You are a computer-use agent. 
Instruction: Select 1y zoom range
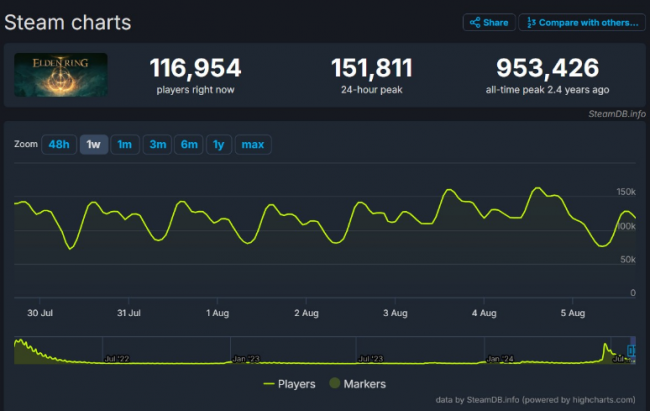[x=218, y=145]
